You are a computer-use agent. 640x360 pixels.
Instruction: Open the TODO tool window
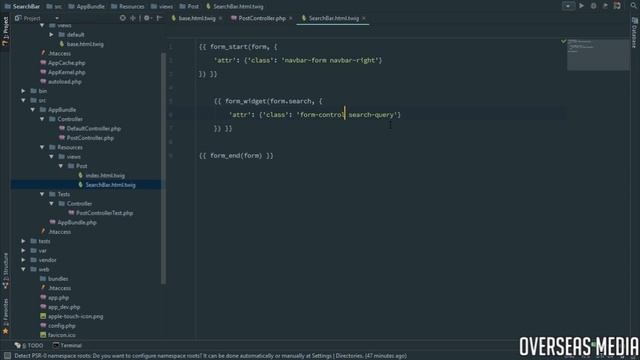coord(29,345)
